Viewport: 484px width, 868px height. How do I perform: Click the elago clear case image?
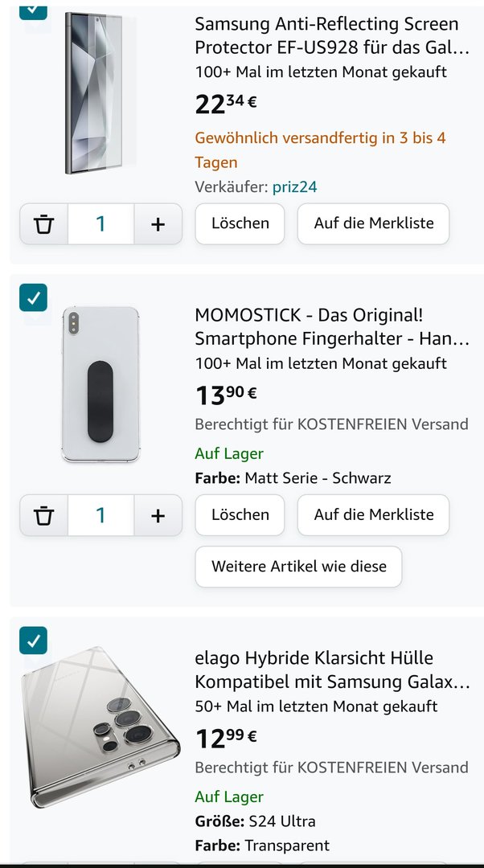pos(100,726)
